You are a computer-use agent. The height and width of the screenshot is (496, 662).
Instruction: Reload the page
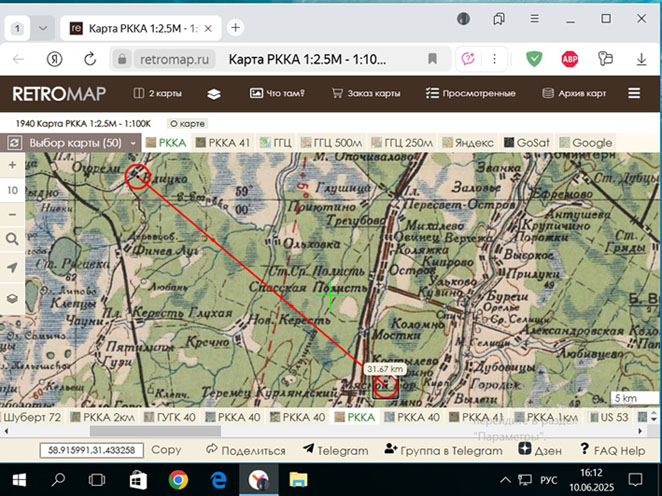pos(90,60)
